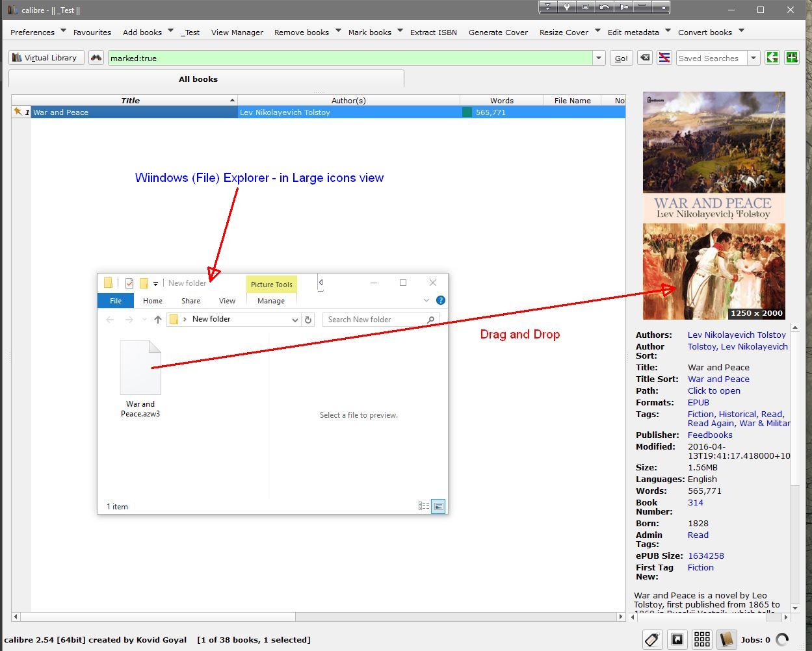
Task: Click the undo arrow in the title bar overlay
Action: [x=605, y=7]
